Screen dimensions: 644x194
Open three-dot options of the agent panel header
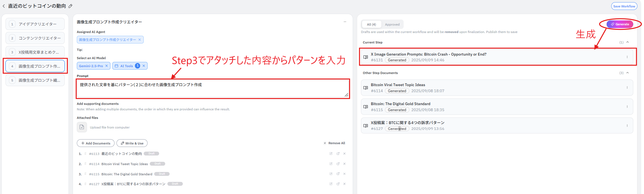[345, 22]
